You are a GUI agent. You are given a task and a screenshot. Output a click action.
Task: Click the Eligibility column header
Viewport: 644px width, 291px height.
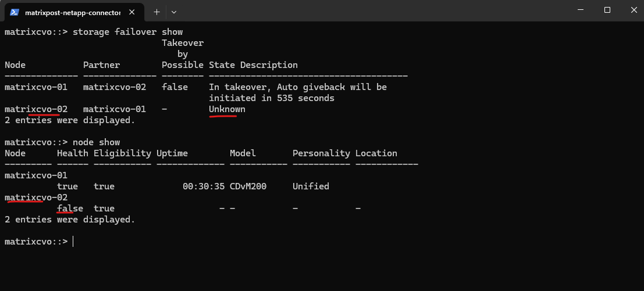coord(122,153)
